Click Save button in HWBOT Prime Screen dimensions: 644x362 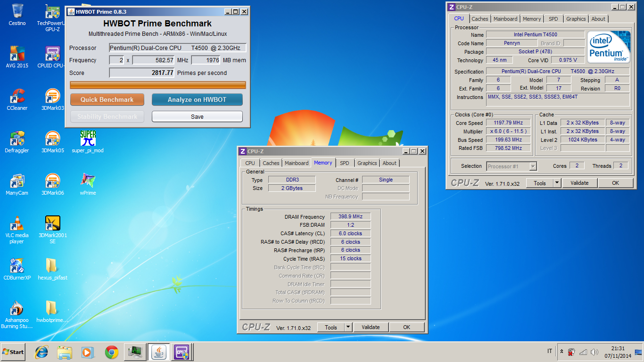tap(197, 116)
